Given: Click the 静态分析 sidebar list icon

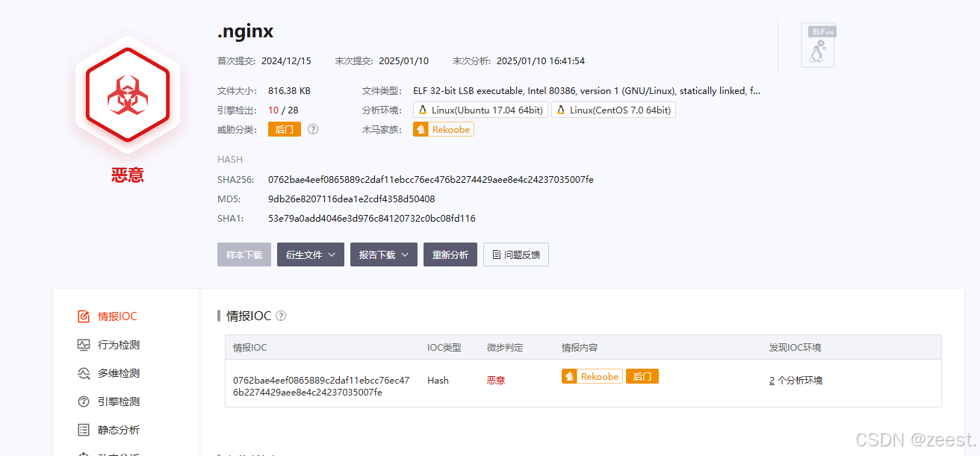Looking at the screenshot, I should pos(84,430).
